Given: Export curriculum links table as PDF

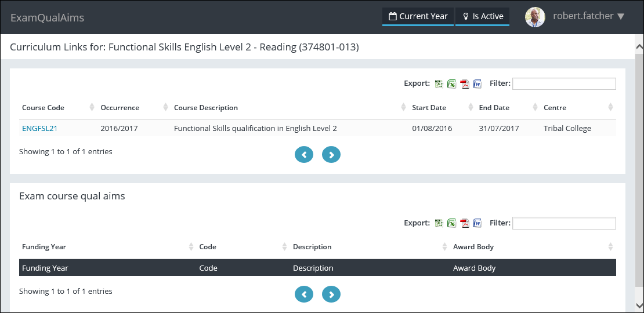Looking at the screenshot, I should point(464,84).
